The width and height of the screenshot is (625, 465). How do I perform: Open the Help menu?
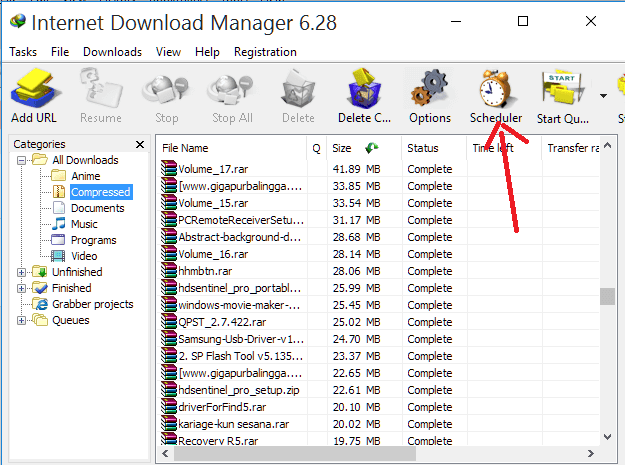click(207, 52)
